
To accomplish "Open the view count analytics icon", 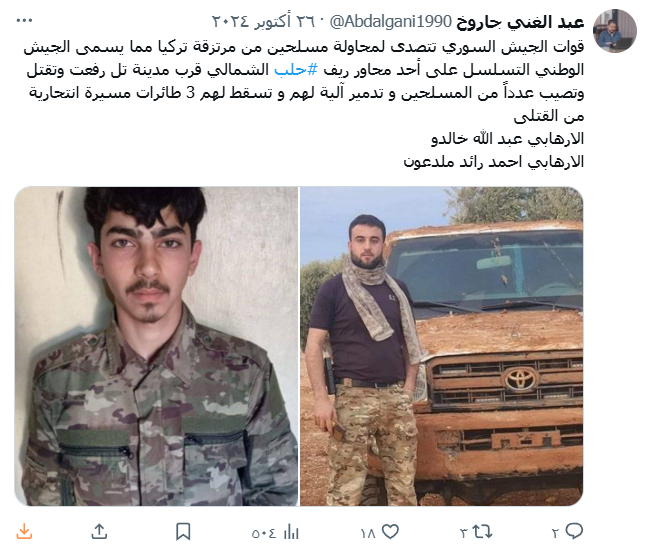I will [291, 532].
